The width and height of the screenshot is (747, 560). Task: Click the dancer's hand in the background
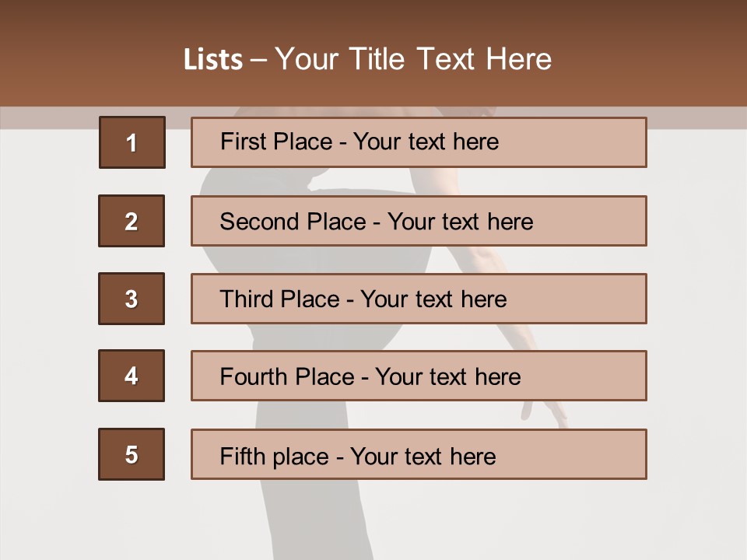[549, 411]
